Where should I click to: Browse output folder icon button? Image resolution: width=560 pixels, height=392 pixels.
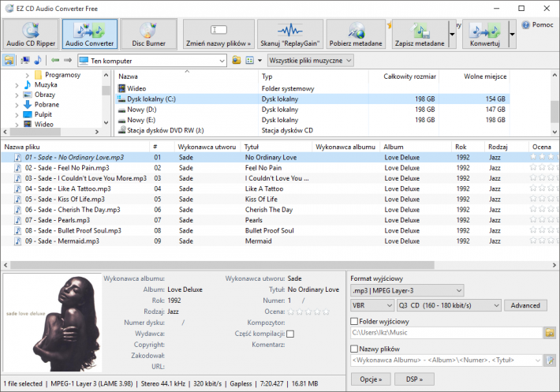[550, 333]
